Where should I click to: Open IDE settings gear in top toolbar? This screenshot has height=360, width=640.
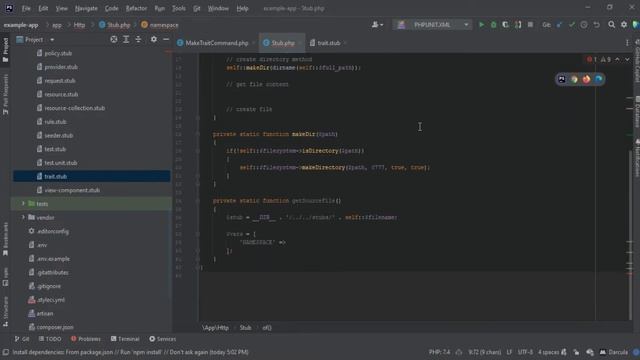624,25
